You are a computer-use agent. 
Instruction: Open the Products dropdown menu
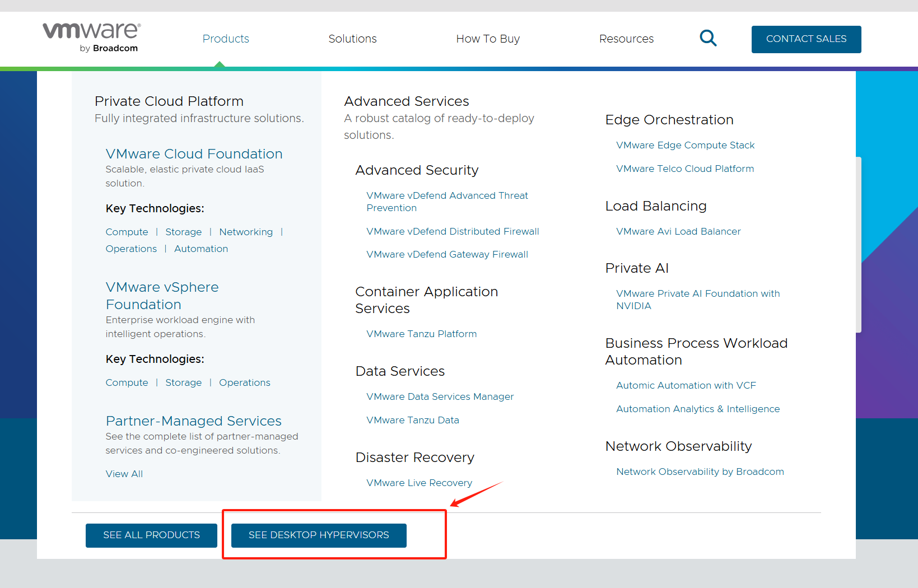(x=226, y=39)
